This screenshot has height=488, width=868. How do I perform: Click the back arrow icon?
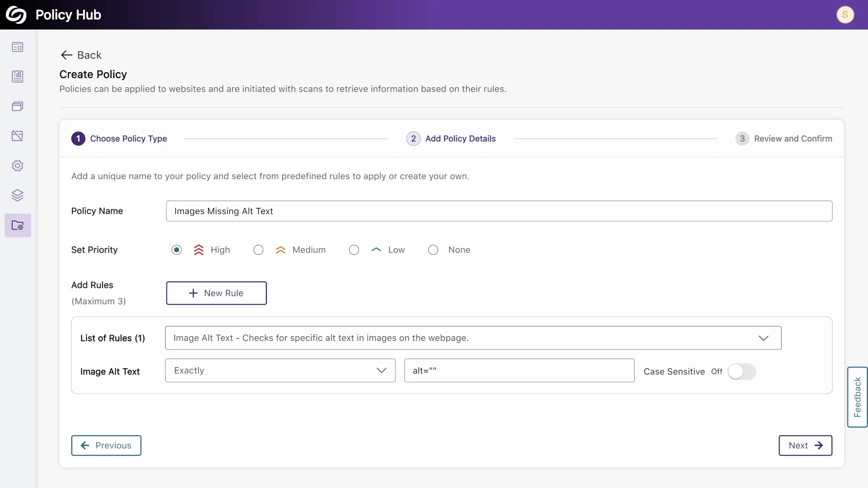pyautogui.click(x=67, y=55)
